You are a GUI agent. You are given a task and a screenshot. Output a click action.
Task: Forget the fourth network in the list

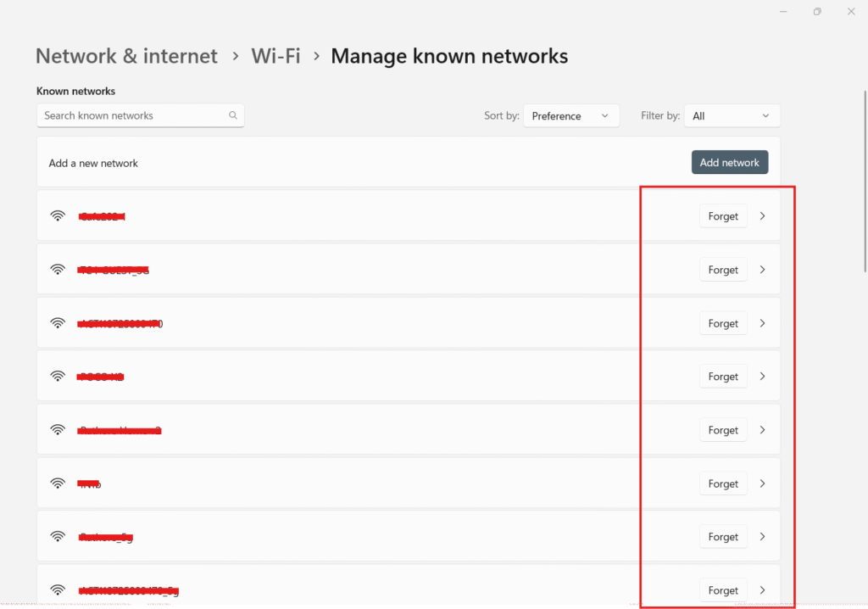(x=723, y=377)
